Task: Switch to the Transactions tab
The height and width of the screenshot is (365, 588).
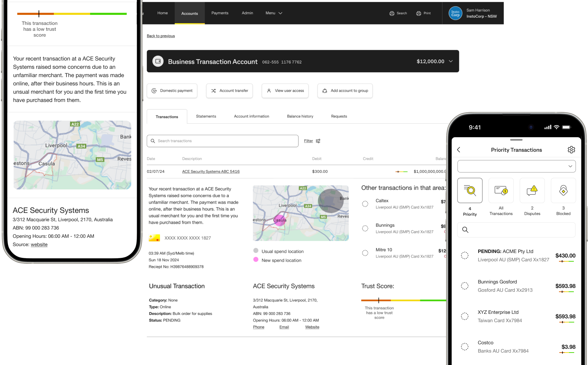Action: click(x=167, y=117)
